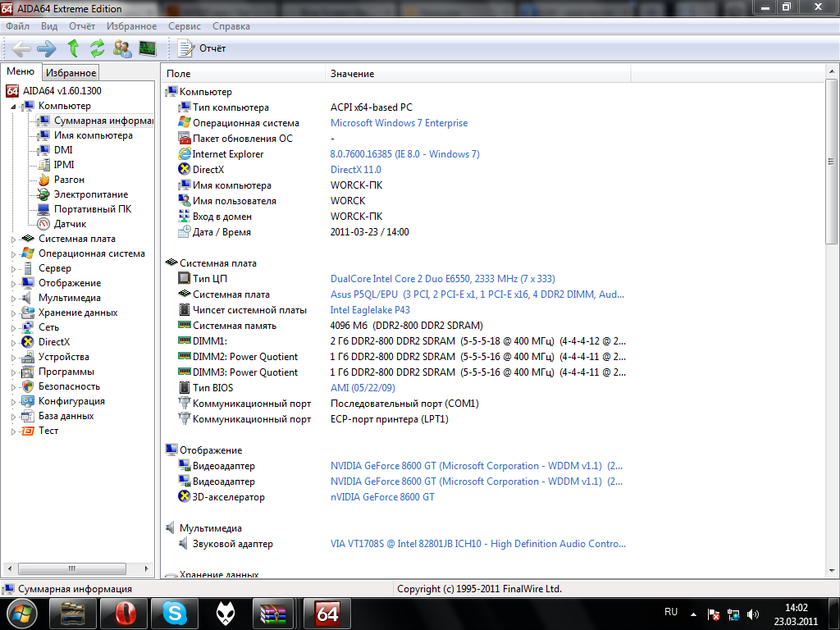Image resolution: width=840 pixels, height=630 pixels.
Task: Select the Системная память row
Action: click(x=395, y=326)
